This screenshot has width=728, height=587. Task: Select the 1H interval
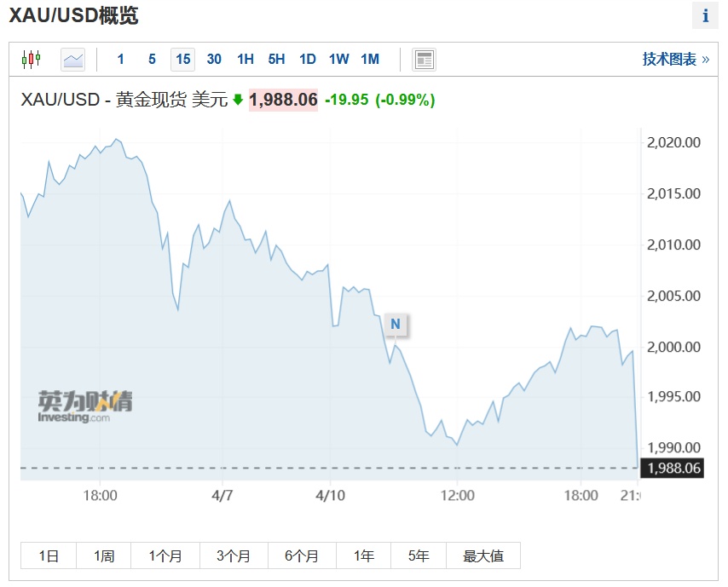tap(246, 60)
